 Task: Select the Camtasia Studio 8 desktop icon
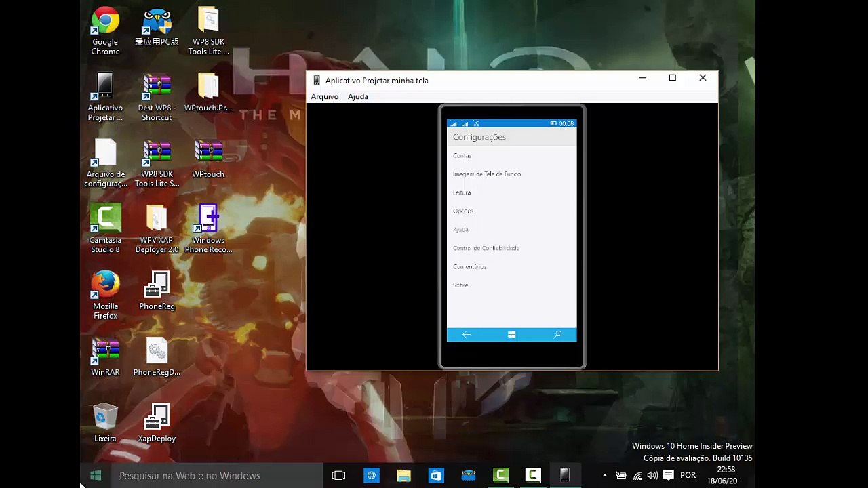(x=105, y=229)
